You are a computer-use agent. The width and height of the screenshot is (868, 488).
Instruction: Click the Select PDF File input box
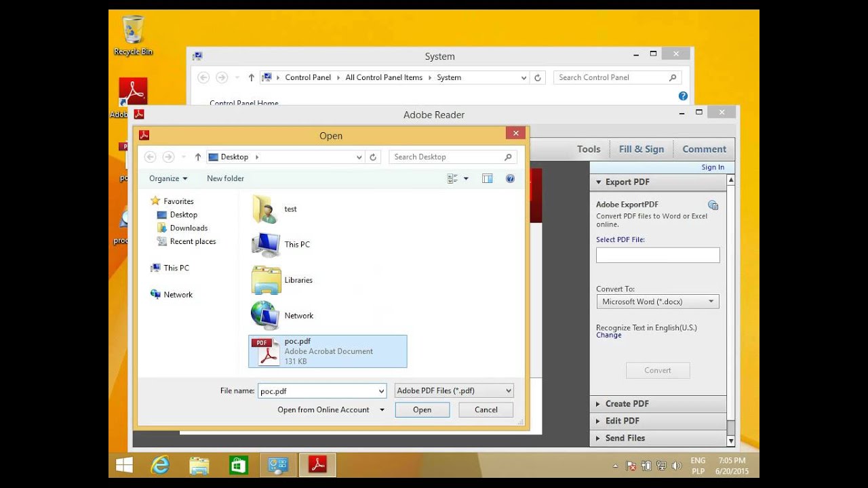pyautogui.click(x=658, y=256)
